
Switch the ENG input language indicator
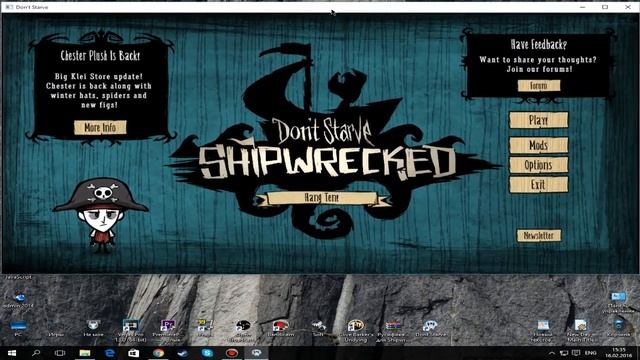point(591,353)
